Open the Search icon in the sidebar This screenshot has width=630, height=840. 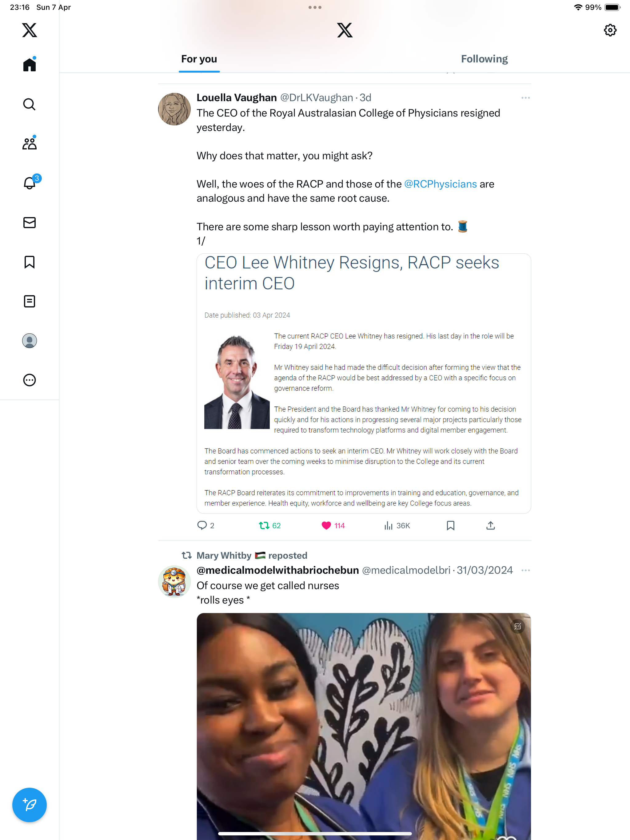[x=29, y=104]
